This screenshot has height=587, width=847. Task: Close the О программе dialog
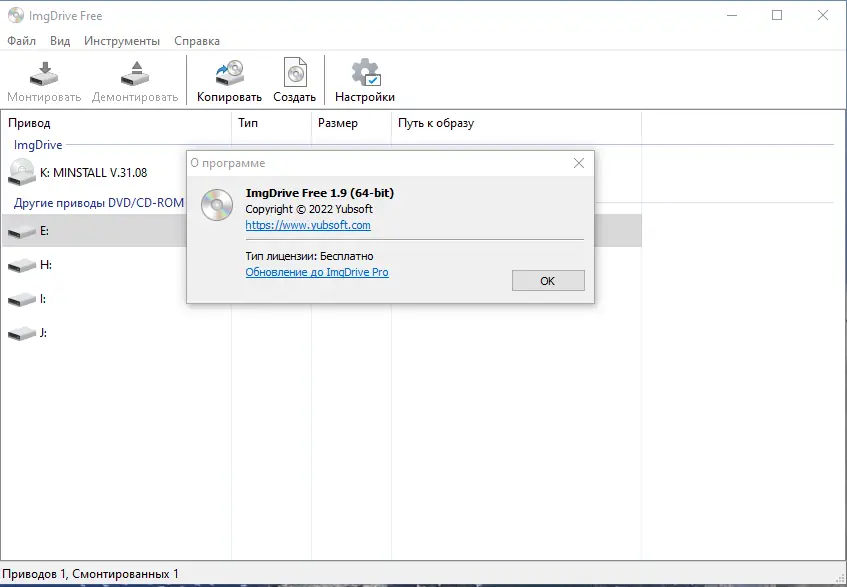[579, 163]
